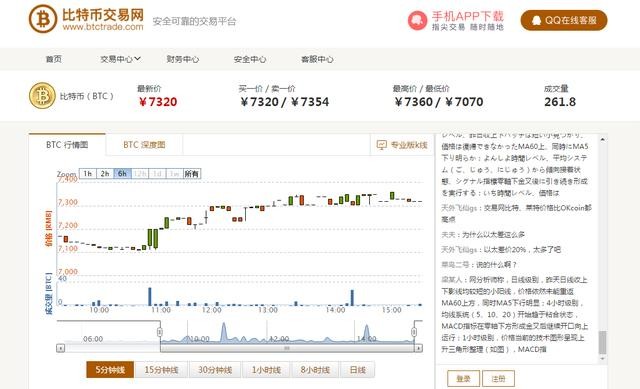Select the 1小时线 interval
This screenshot has height=389, width=640.
pos(266,370)
